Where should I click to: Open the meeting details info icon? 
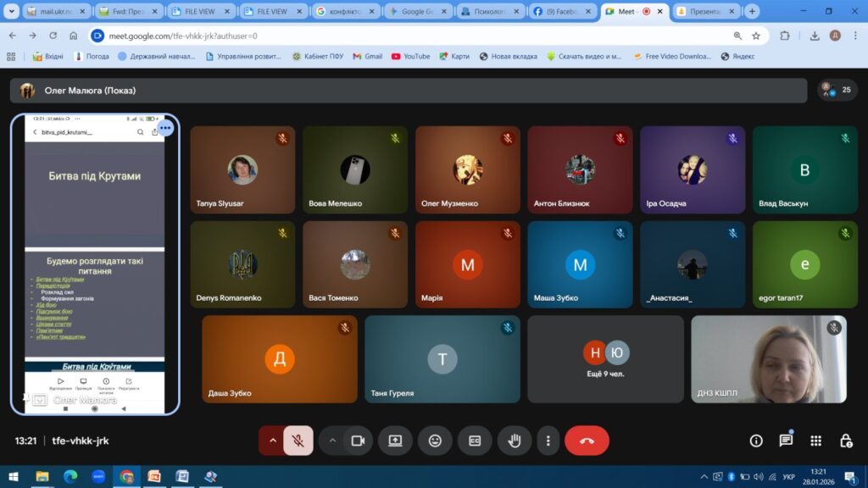[756, 441]
